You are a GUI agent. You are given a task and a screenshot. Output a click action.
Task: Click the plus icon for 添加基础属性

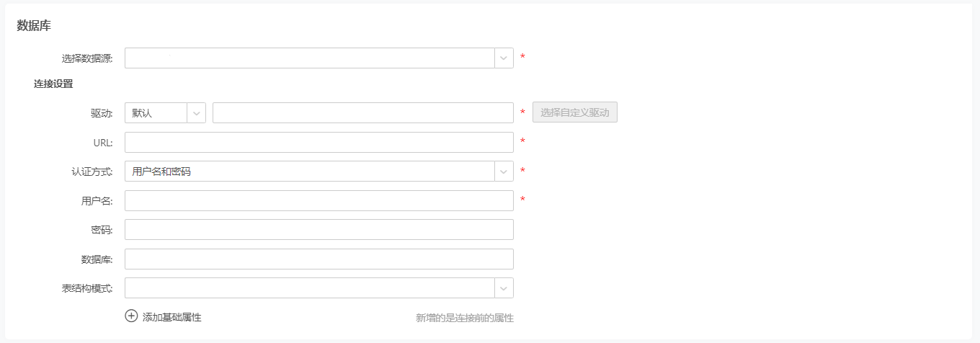click(131, 316)
